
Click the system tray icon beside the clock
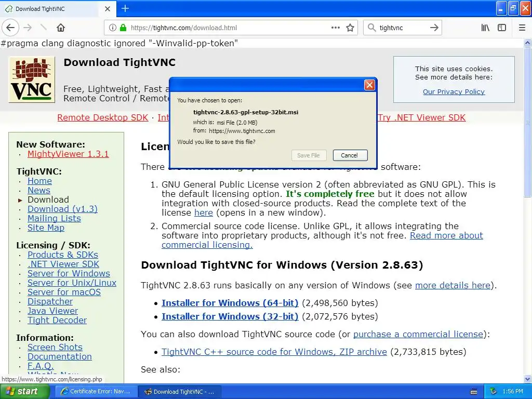coord(494,392)
